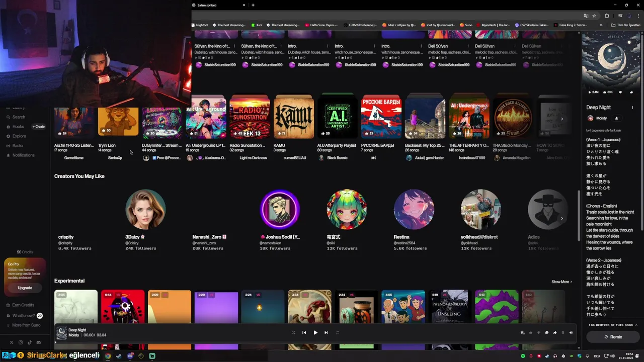Open Suno's X social icon
This screenshot has width=644, height=362.
pos(12,342)
